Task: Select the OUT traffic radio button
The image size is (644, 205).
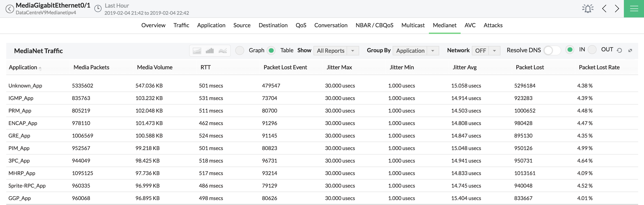Action: [x=592, y=50]
